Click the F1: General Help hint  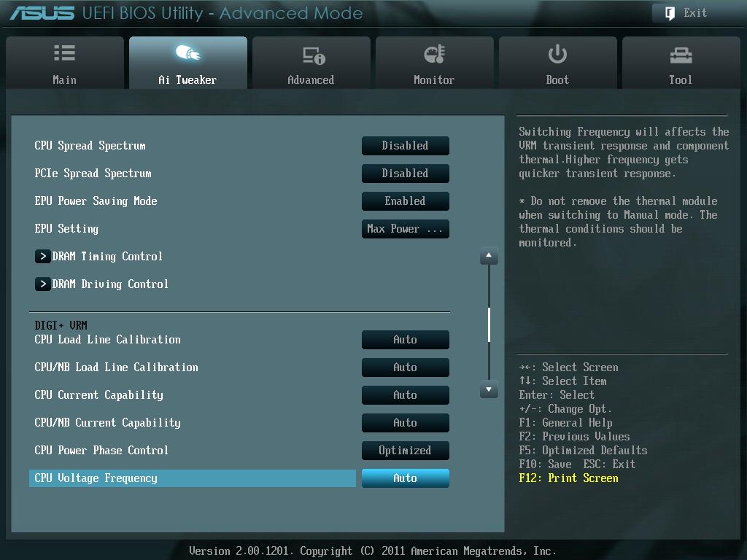pos(565,422)
